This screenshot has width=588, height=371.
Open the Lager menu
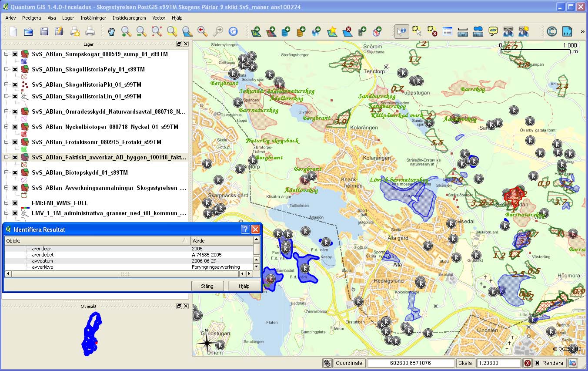pyautogui.click(x=68, y=18)
